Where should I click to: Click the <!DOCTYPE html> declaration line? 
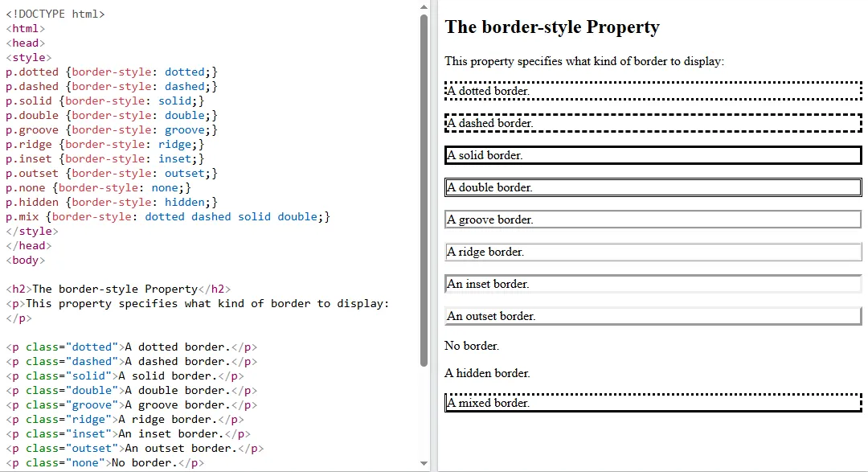(x=56, y=13)
